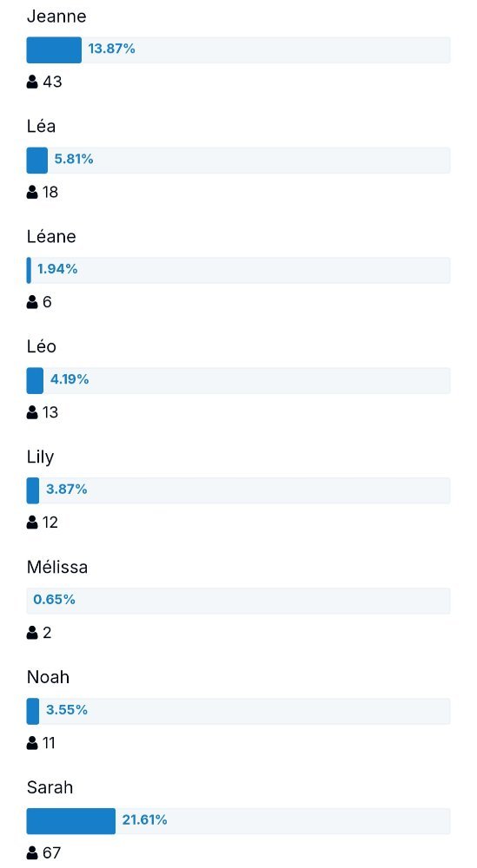Click the person icon next to Léo's 13 votes
The height and width of the screenshot is (868, 477).
point(32,412)
